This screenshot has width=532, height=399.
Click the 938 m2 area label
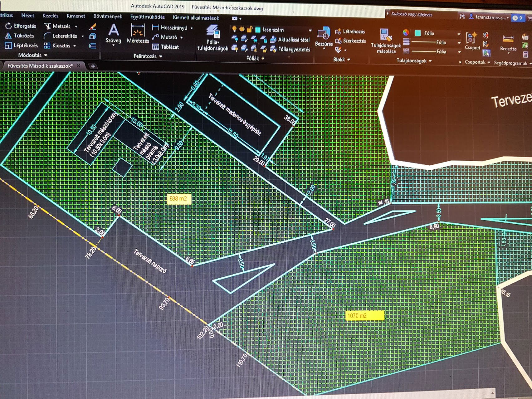[x=179, y=199]
